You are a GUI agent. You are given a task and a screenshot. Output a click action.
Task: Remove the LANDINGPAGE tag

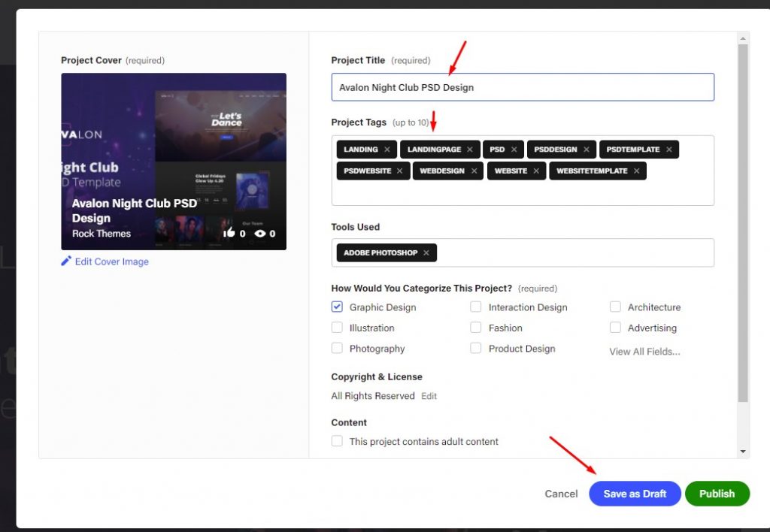pyautogui.click(x=470, y=150)
